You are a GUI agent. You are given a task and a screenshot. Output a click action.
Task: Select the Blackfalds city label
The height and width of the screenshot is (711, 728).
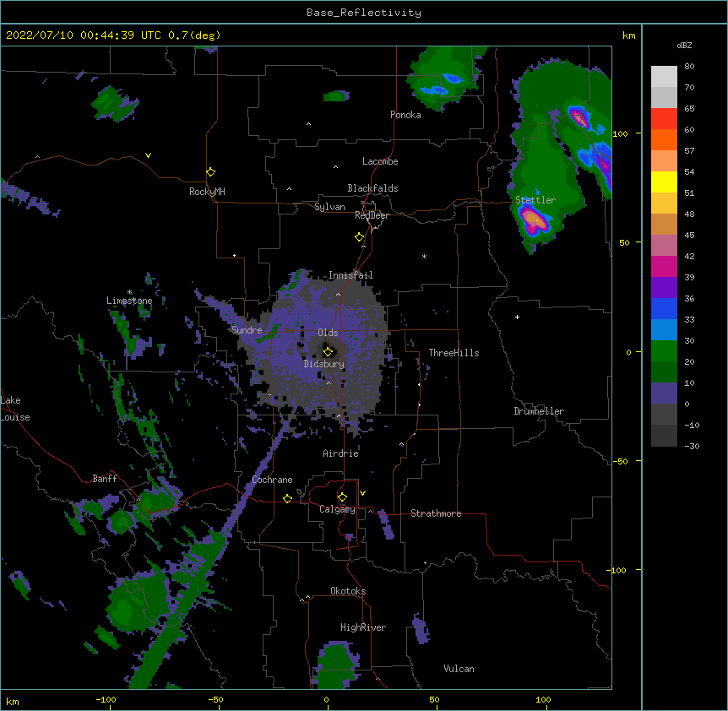coord(372,188)
